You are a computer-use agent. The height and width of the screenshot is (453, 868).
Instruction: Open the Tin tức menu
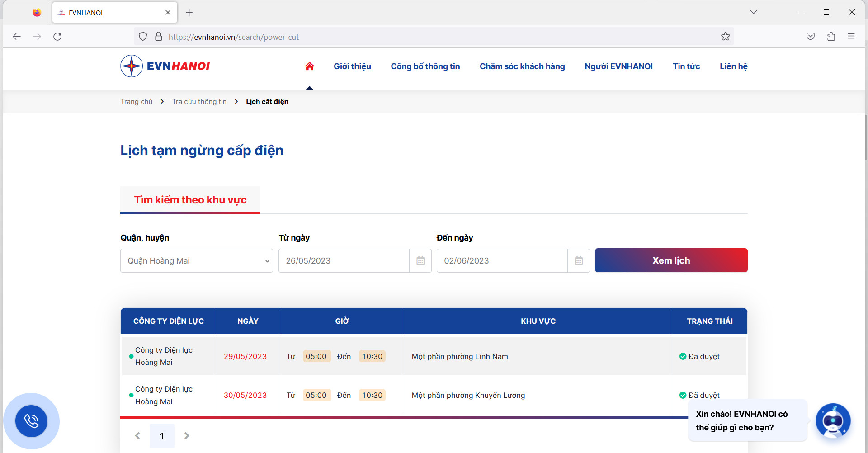(686, 66)
